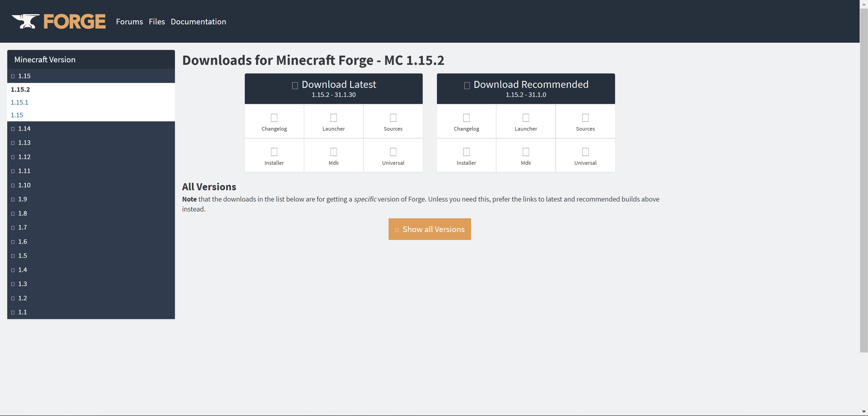Select version 1.15.1 link
This screenshot has height=416, width=868.
pyautogui.click(x=19, y=102)
